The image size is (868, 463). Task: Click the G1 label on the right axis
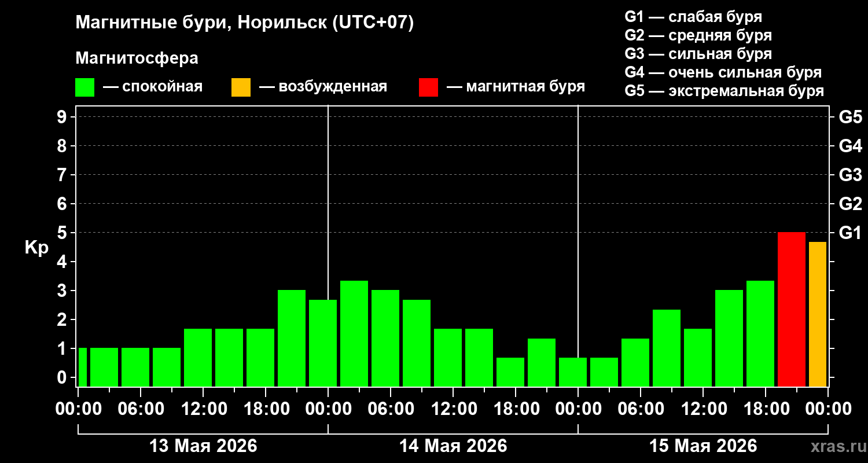pyautogui.click(x=850, y=233)
